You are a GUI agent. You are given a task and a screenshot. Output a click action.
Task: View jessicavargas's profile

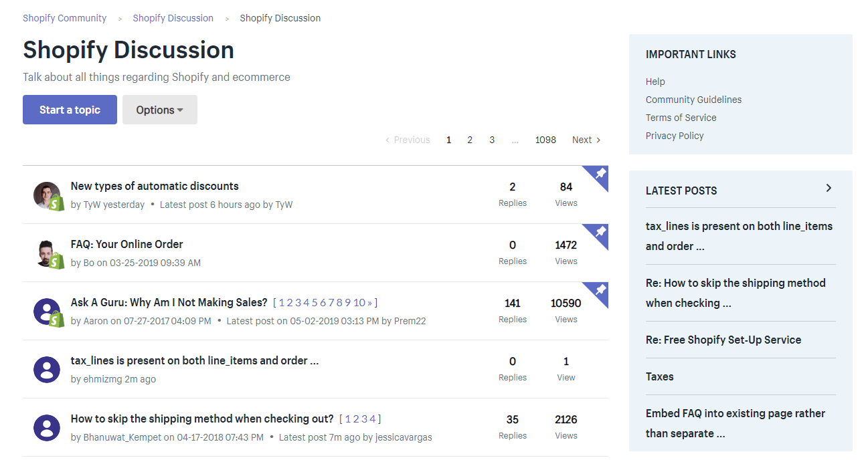point(404,437)
